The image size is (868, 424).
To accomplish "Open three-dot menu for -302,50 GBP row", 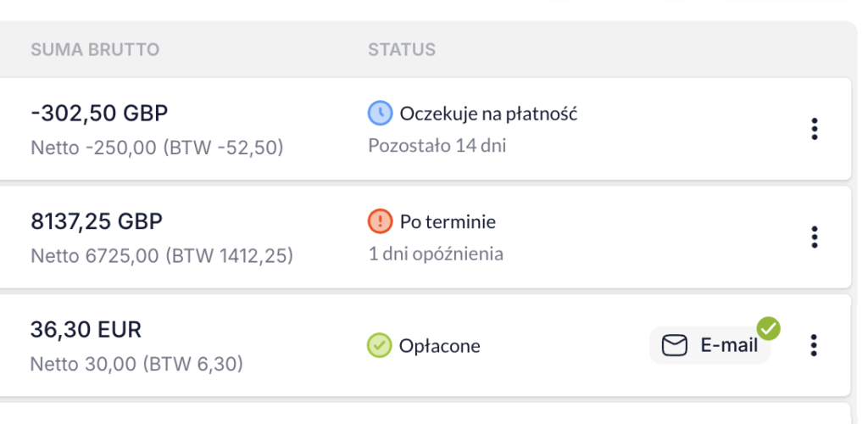I will point(815,129).
